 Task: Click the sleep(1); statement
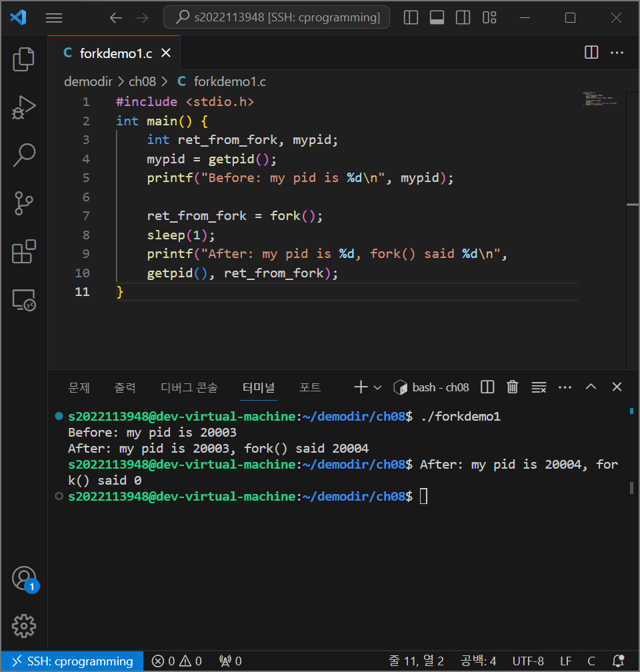pos(181,235)
